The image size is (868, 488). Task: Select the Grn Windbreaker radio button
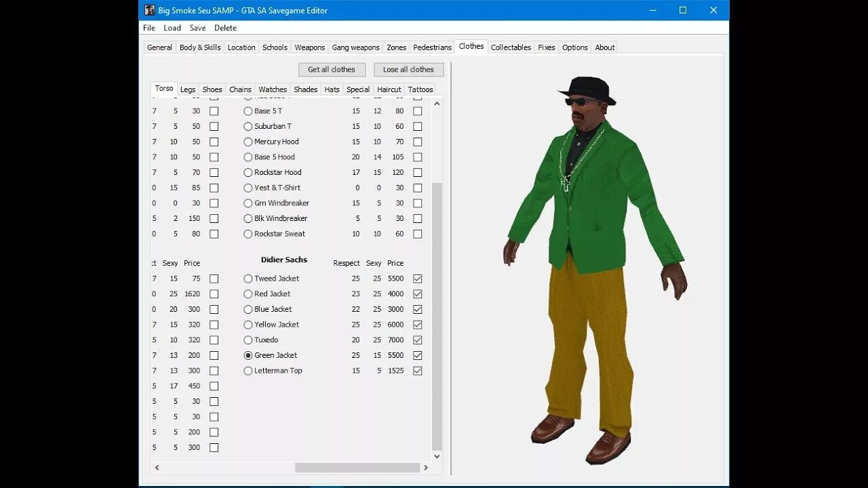(x=248, y=203)
